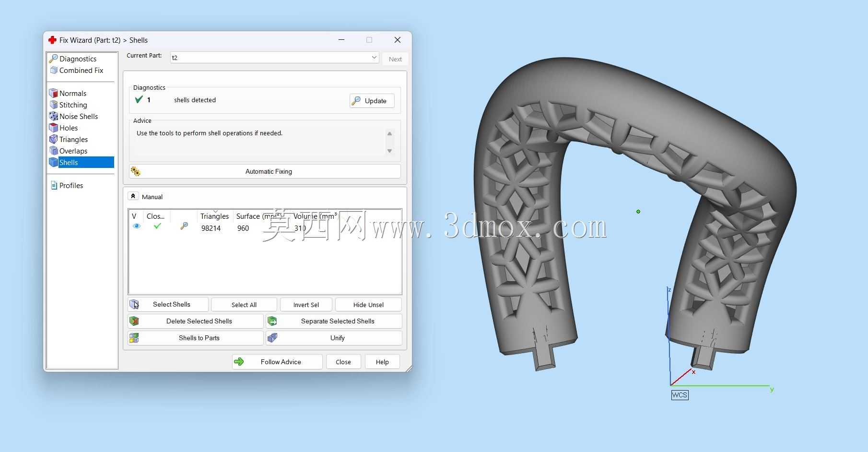Open the Stitching step

click(73, 105)
